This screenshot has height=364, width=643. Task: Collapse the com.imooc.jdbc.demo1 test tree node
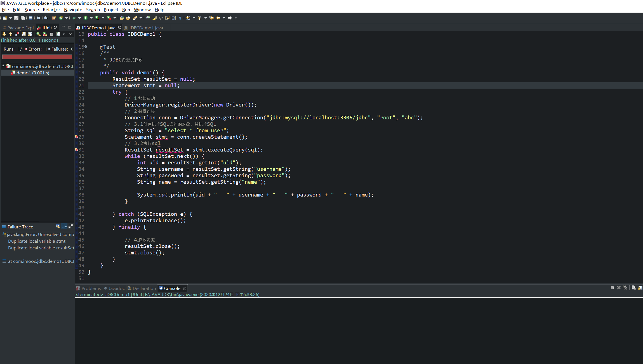3,66
